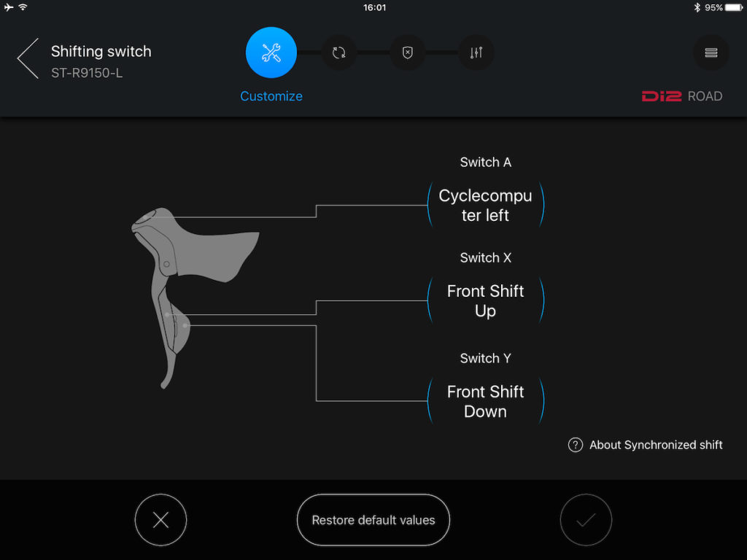
Task: Select the Customize tab label
Action: 271,96
